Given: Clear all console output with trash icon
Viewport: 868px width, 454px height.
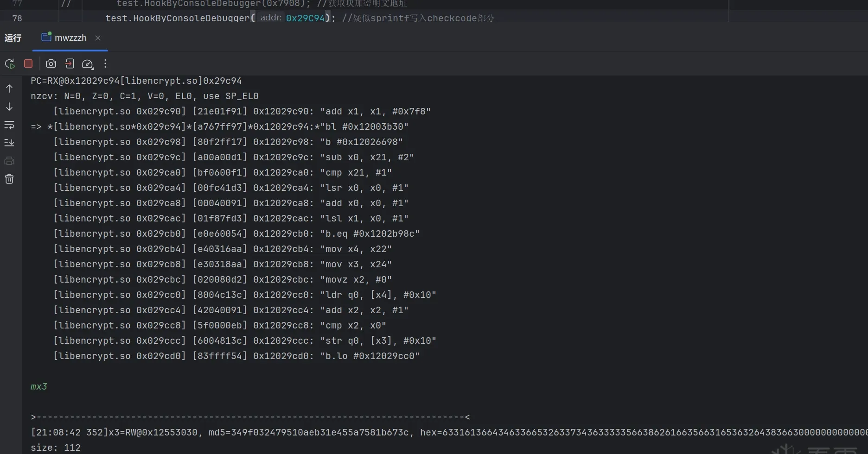Looking at the screenshot, I should pyautogui.click(x=9, y=179).
